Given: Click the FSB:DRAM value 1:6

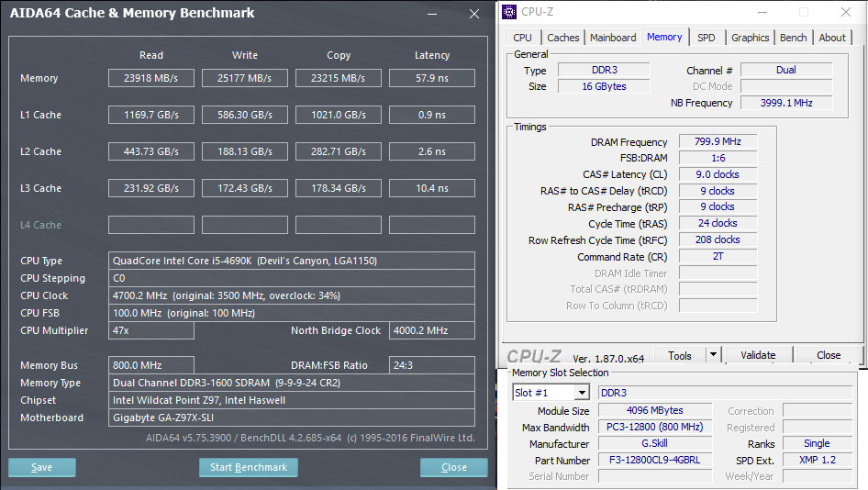Looking at the screenshot, I should (x=718, y=158).
